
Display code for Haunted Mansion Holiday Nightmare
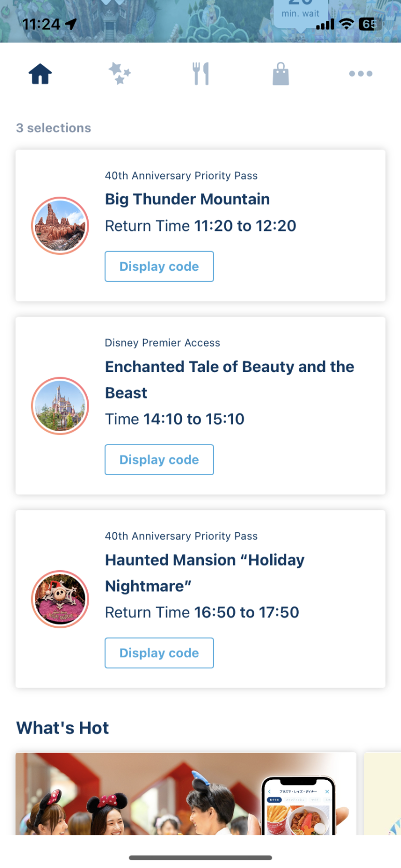tap(159, 653)
